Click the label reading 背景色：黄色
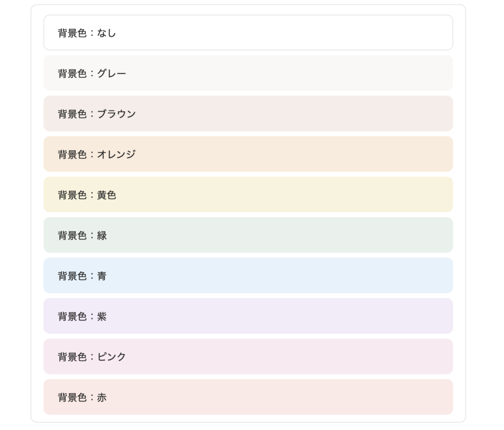 87,195
